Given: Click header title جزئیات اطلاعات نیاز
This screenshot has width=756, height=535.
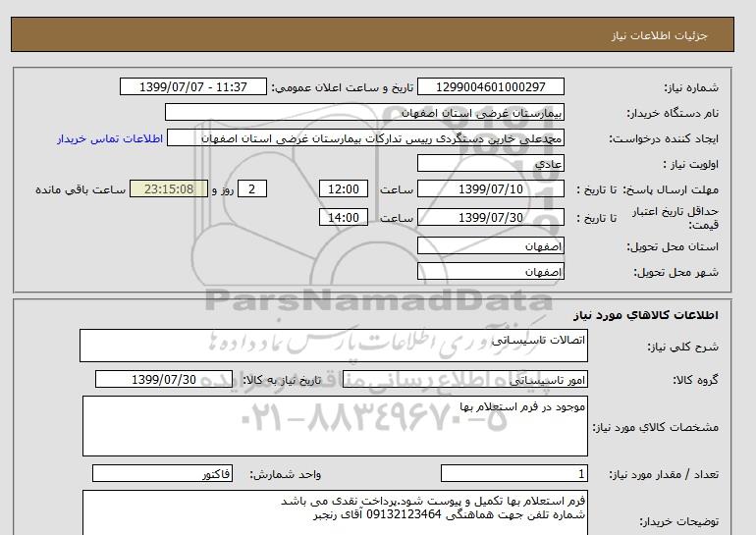Looking at the screenshot, I should tap(659, 35).
